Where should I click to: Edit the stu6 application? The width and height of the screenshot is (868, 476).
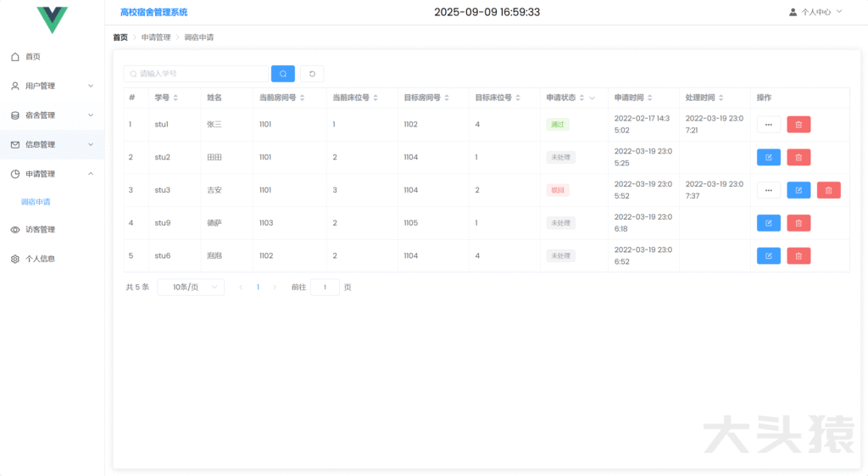[x=768, y=255]
